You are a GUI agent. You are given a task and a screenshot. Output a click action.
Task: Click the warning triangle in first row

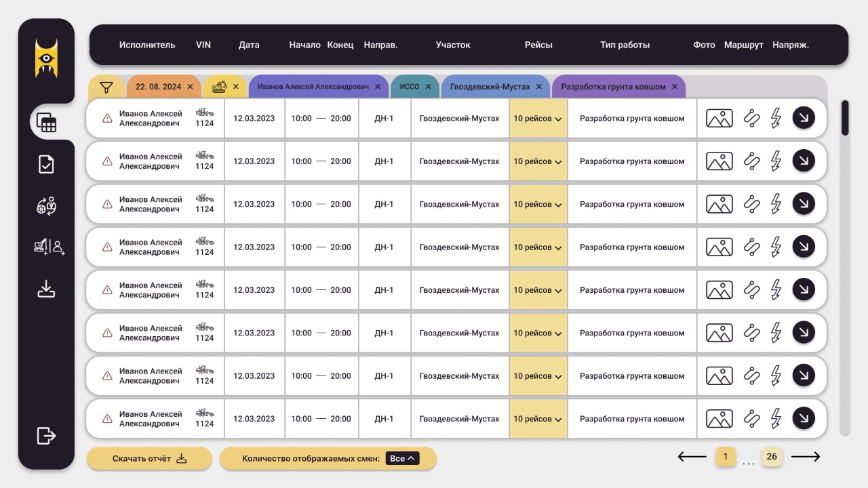tap(107, 119)
